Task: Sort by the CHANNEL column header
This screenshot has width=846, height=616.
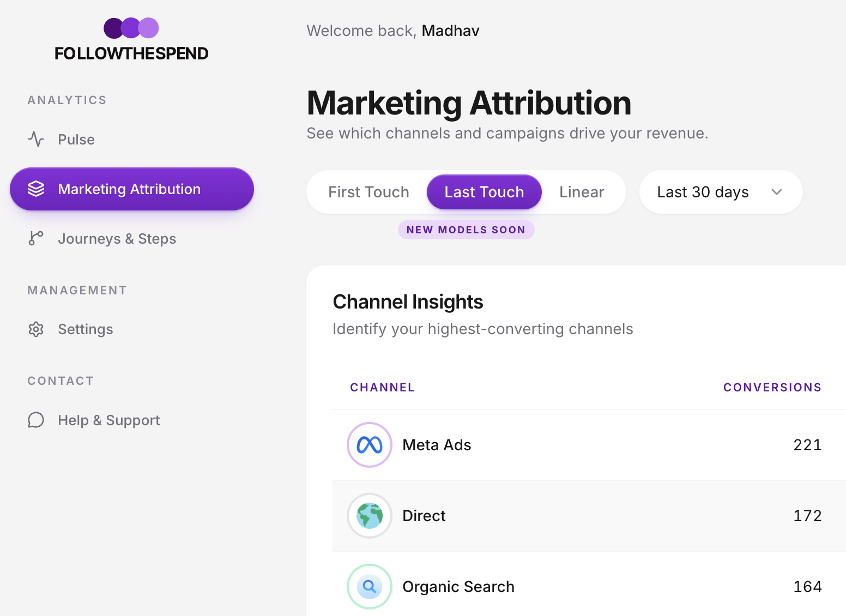Action: coord(382,388)
